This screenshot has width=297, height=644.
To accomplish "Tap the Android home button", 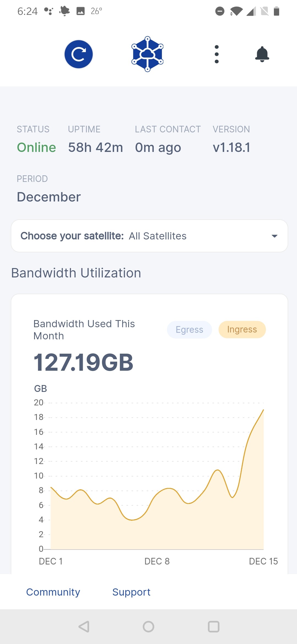I will [148, 627].
